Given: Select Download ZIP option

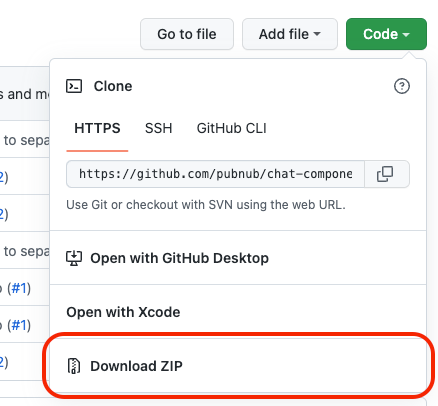Looking at the screenshot, I should pos(238,366).
